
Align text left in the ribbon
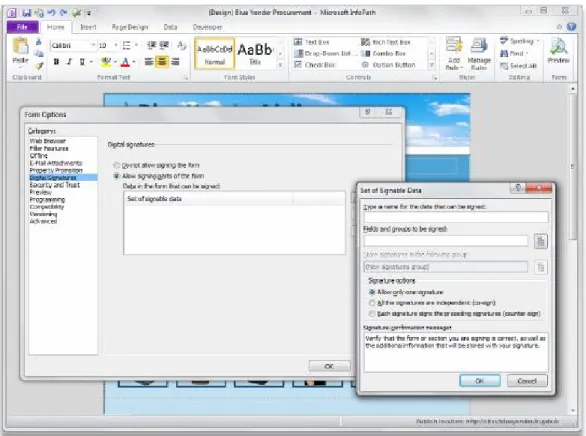pyautogui.click(x=149, y=62)
